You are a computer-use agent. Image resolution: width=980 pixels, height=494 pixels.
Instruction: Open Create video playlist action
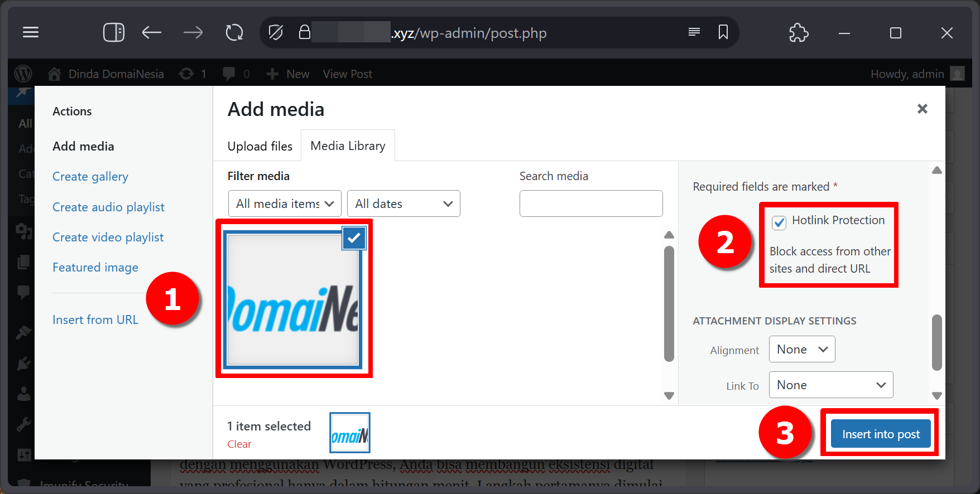[108, 238]
